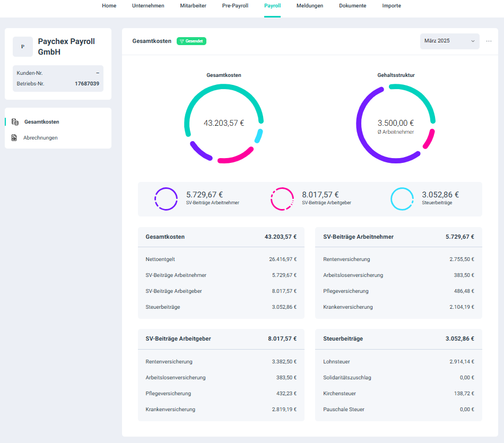Click the Gesamtkosten sidebar coins icon
The height and width of the screenshot is (443, 504).
coord(15,122)
